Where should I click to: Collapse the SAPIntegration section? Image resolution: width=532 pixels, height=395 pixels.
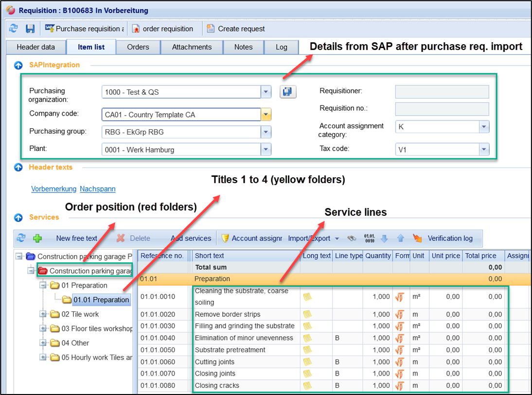[x=18, y=65]
